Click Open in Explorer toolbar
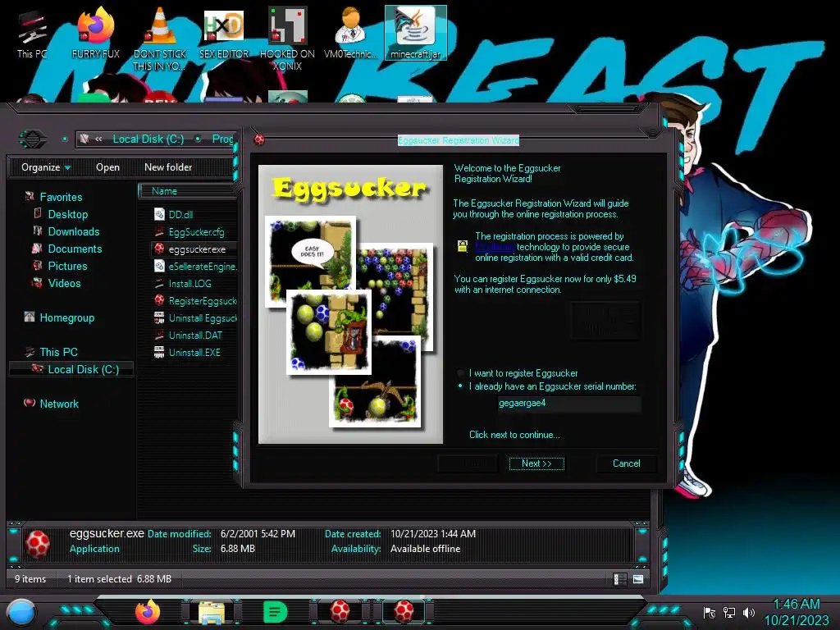The image size is (840, 630). (x=107, y=167)
